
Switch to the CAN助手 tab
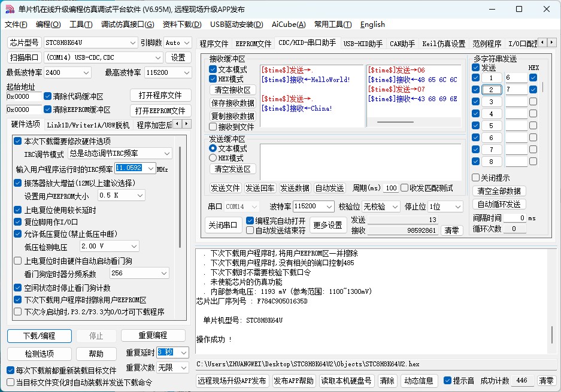pos(402,44)
